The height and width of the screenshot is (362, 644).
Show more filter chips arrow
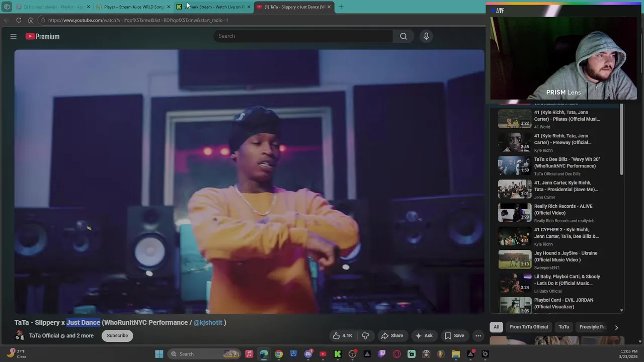(616, 327)
